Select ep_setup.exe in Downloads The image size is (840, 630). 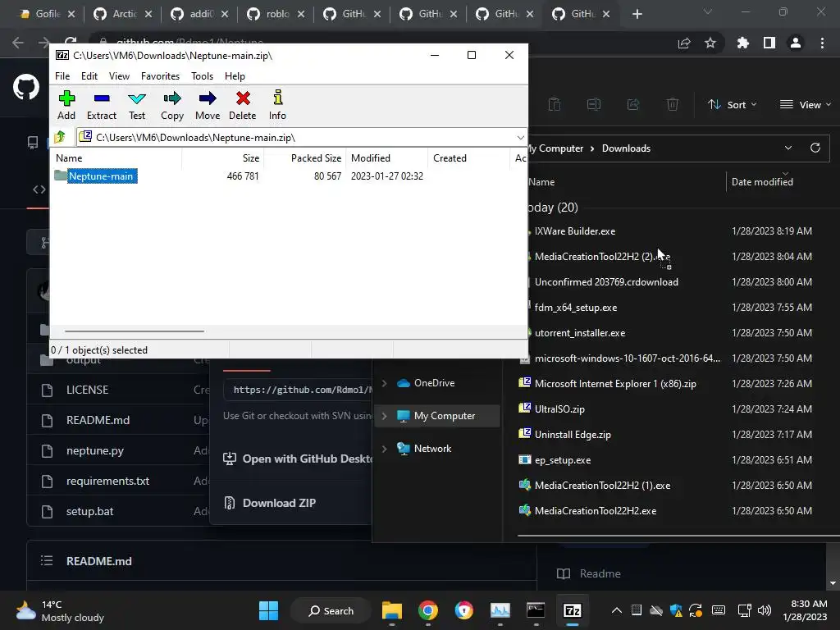563,459
